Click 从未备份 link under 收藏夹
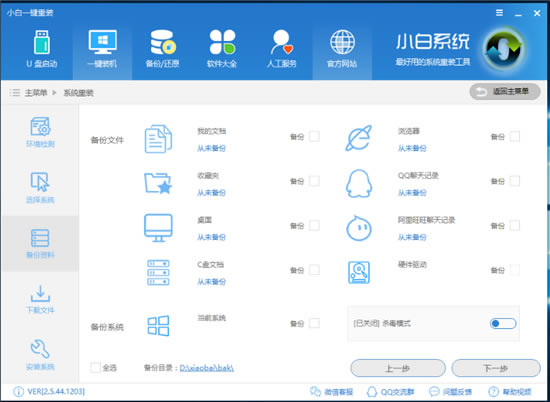This screenshot has height=402, width=550. [212, 193]
